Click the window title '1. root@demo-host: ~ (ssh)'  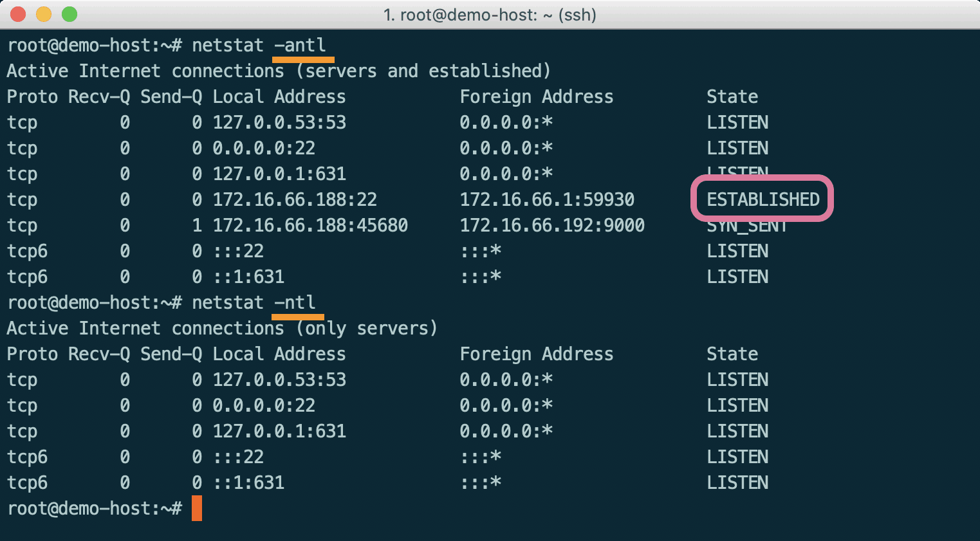pyautogui.click(x=490, y=14)
